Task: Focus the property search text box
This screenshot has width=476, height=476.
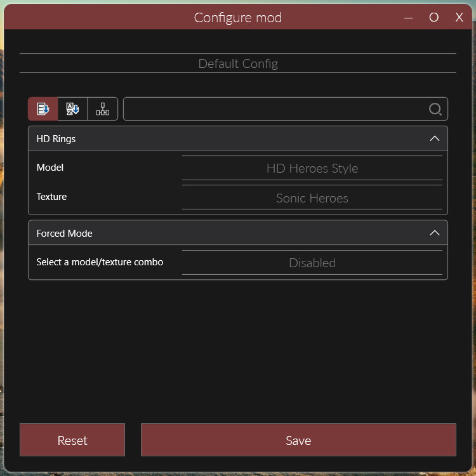Action: click(x=276, y=109)
